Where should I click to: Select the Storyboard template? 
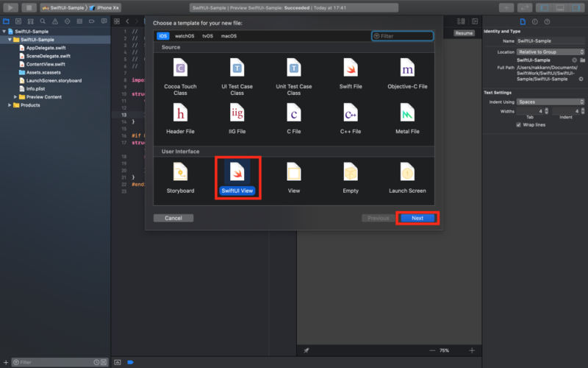point(180,178)
